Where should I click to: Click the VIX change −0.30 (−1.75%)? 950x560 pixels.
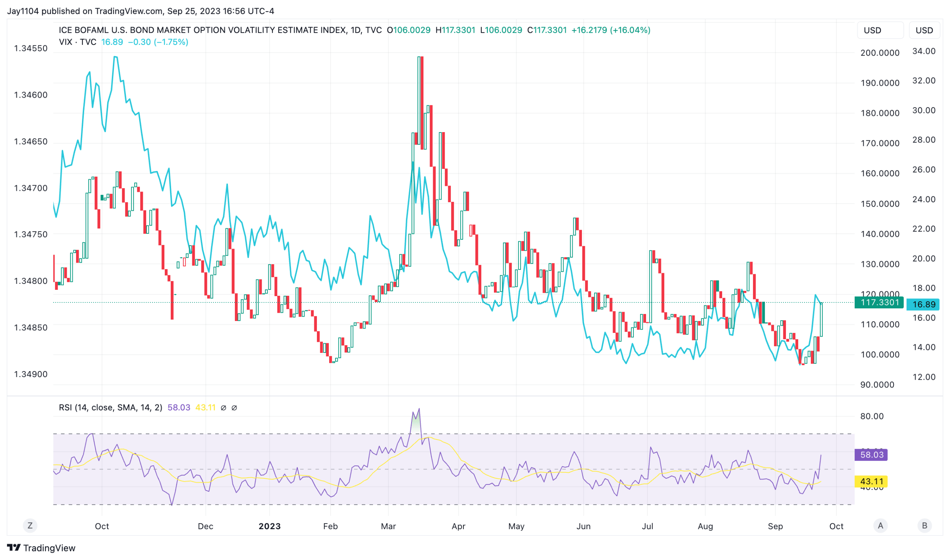click(x=158, y=42)
